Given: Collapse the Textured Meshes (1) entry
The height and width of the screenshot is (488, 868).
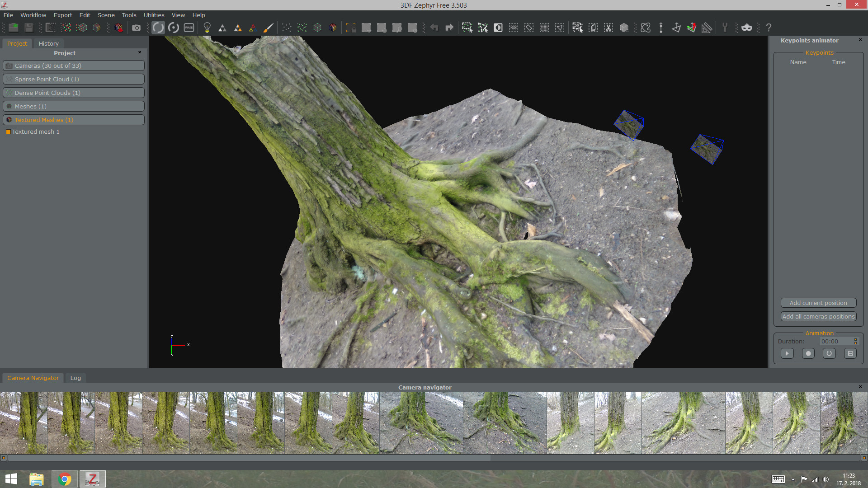Looking at the screenshot, I should [74, 120].
